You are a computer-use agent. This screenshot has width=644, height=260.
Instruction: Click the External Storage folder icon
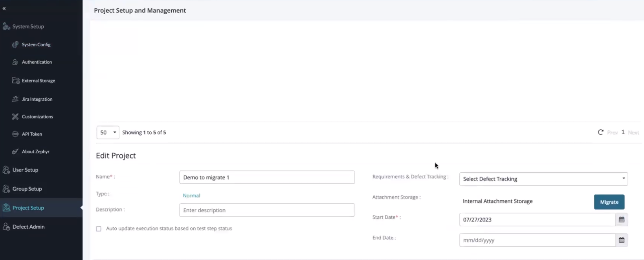(16, 81)
